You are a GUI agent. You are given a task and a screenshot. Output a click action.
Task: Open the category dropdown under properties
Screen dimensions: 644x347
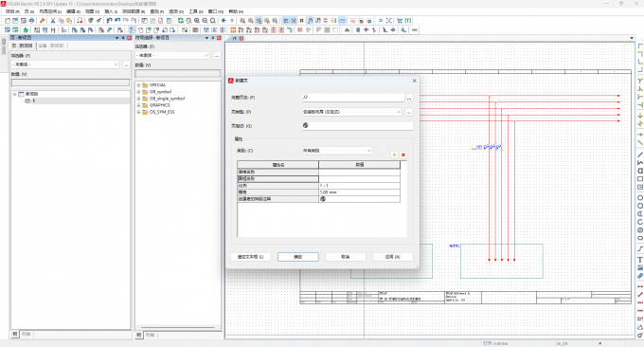[368, 151]
